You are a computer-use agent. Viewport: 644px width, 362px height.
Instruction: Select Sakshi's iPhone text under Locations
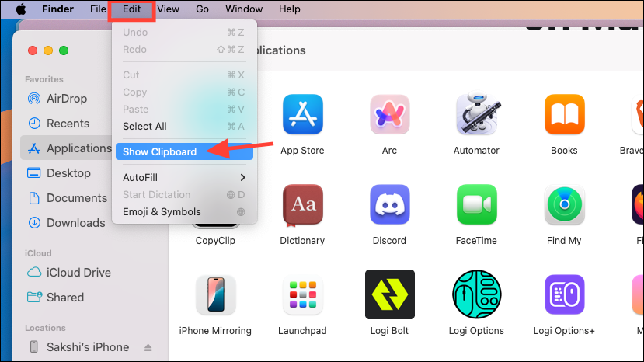point(88,347)
